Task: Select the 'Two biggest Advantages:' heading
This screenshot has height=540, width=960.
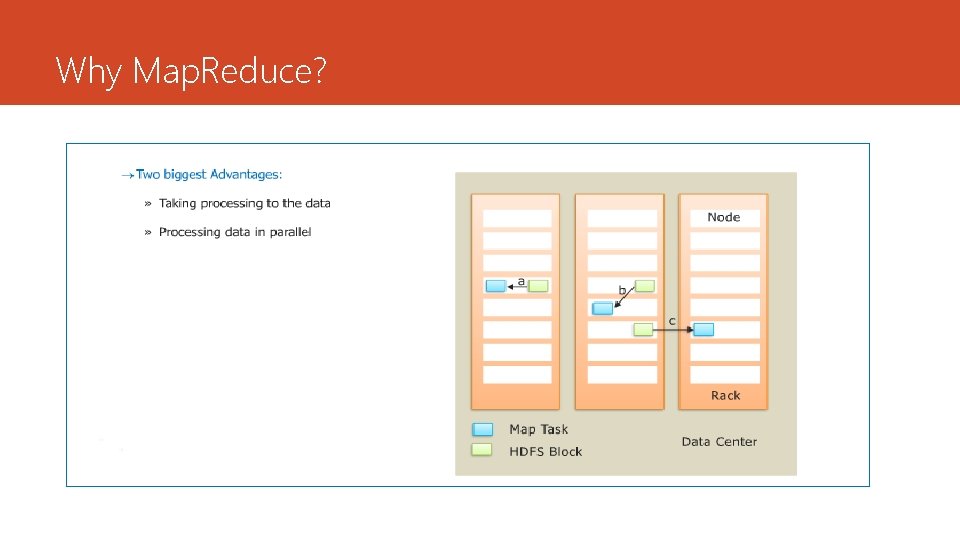Action: pyautogui.click(x=209, y=174)
